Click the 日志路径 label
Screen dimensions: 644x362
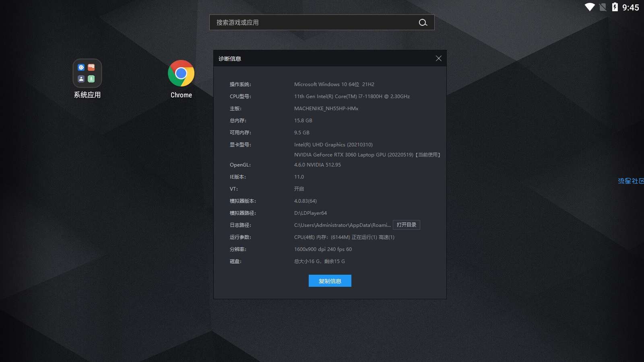[240, 225]
